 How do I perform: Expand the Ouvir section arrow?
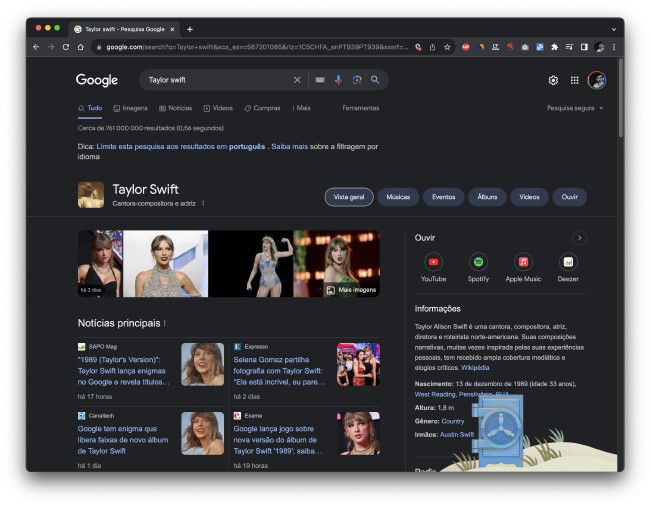580,238
